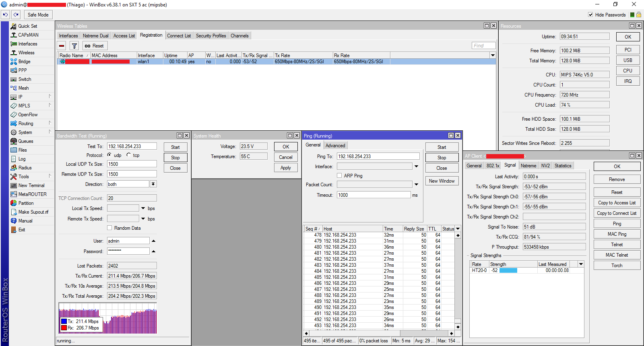644x346 pixels.
Task: Click the undo arrow icon in toolbar
Action: tap(5, 14)
